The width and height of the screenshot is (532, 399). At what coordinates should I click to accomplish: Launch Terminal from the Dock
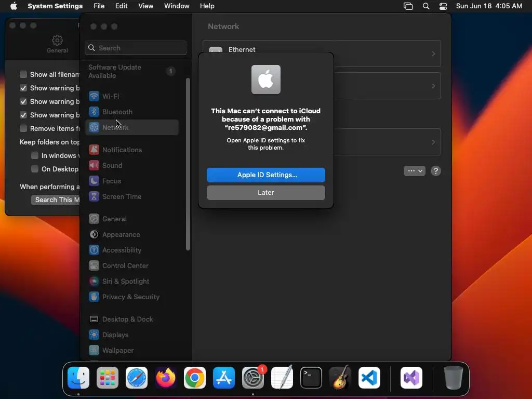pyautogui.click(x=311, y=378)
